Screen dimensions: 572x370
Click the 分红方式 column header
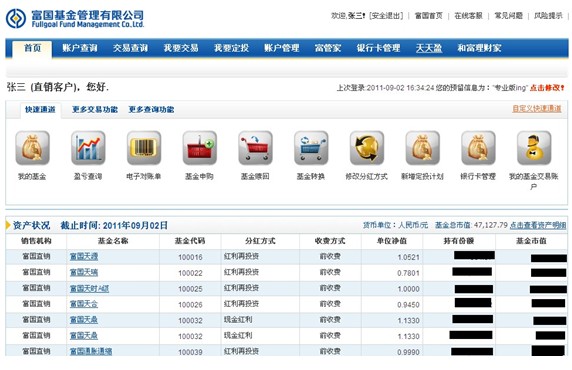point(260,241)
